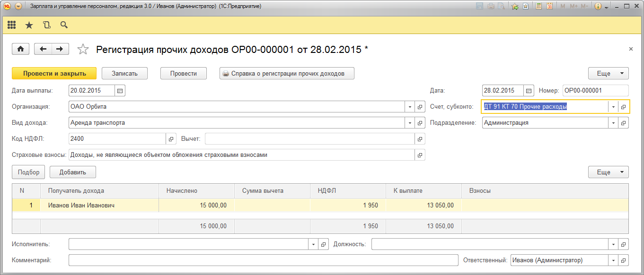Open the calculator from the title bar
644x275 pixels.
[x=538, y=7]
